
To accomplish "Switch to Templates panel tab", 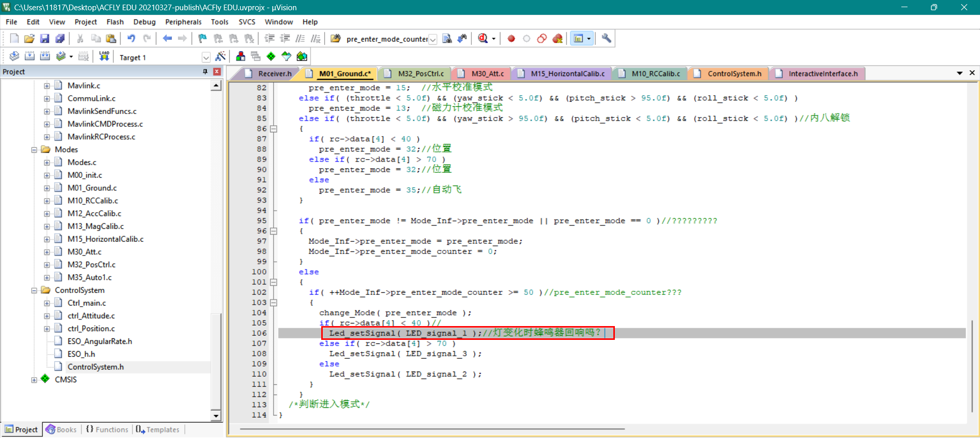I will (158, 429).
